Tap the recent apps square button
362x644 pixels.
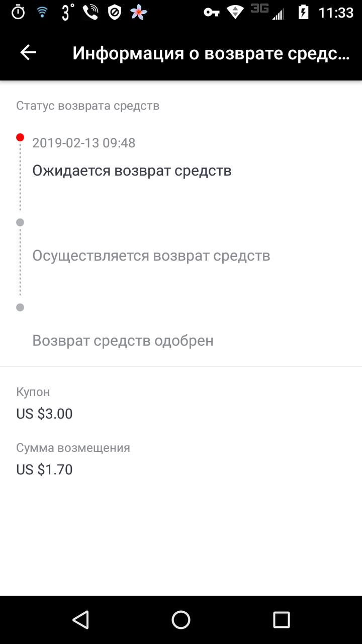tap(282, 619)
